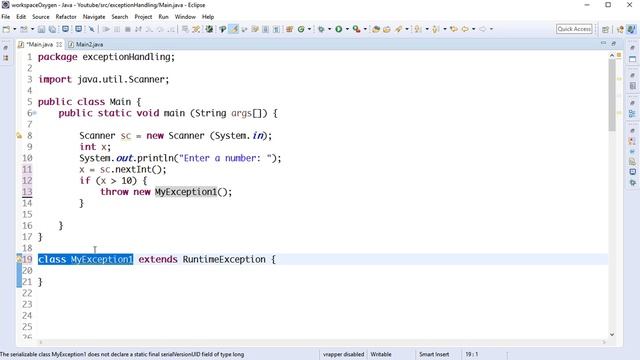Click the Suspend debug icon
The image size is (640, 360).
point(117,29)
